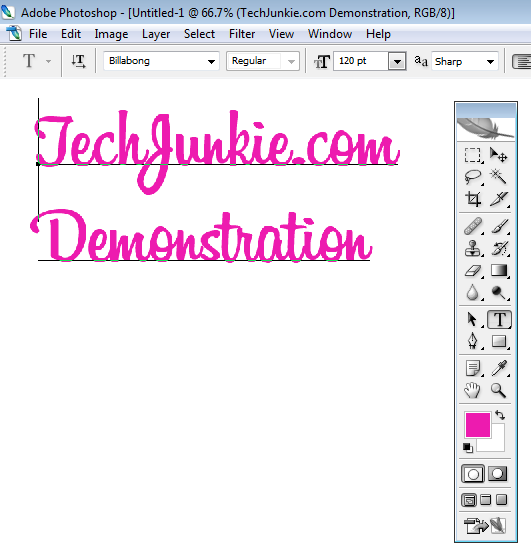Screen dimensions: 531x553
Task: Open the File menu
Action: point(38,34)
